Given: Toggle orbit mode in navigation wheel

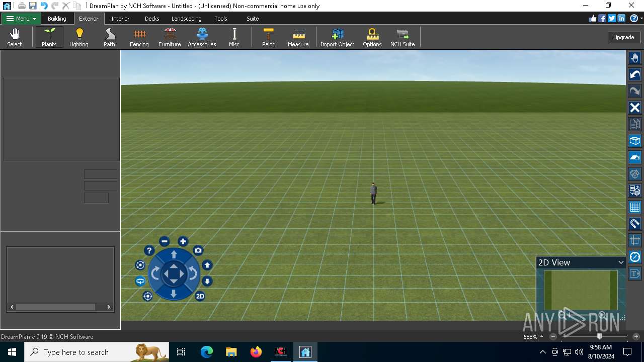Looking at the screenshot, I should pyautogui.click(x=140, y=281).
